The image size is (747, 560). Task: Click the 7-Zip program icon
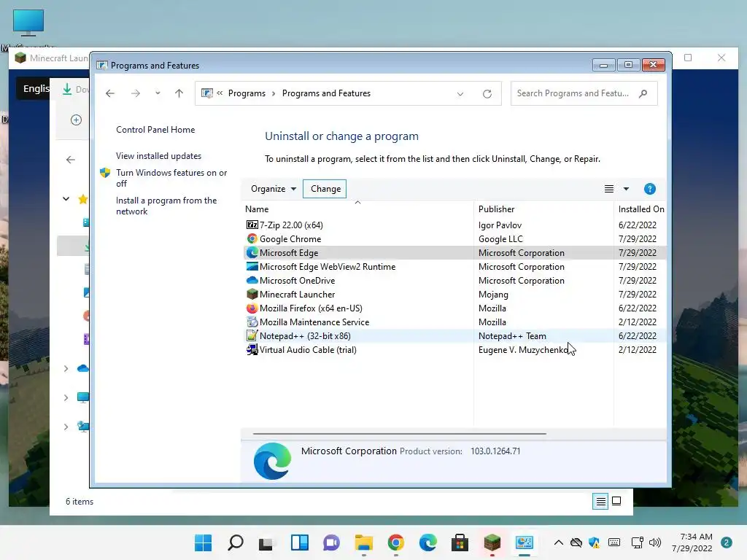coord(252,225)
